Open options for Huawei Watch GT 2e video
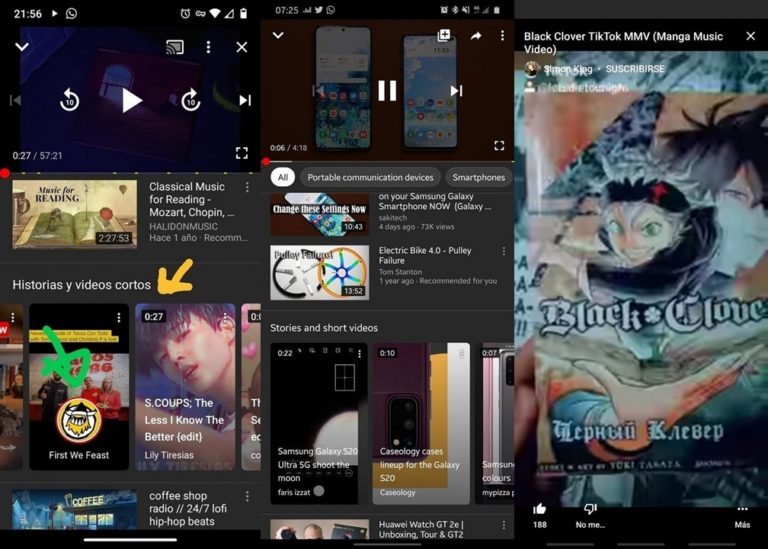 (504, 525)
